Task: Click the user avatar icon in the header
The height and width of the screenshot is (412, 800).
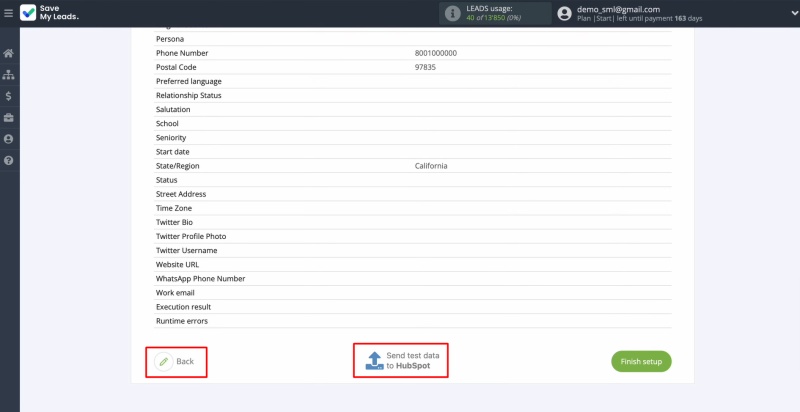Action: 565,13
